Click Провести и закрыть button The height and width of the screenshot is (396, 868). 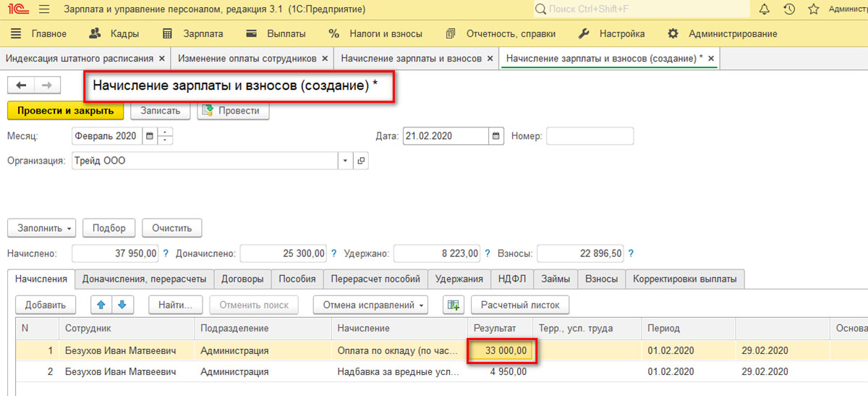65,111
